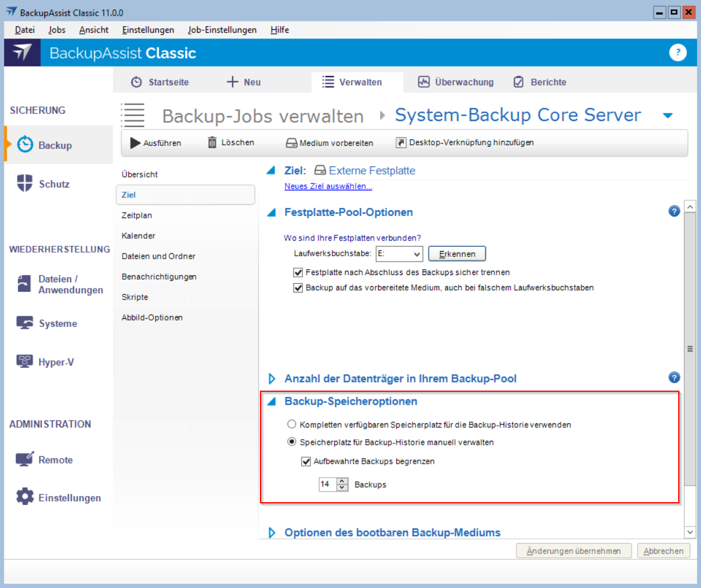
Task: Click the Backup clock icon in sidebar
Action: pyautogui.click(x=25, y=145)
